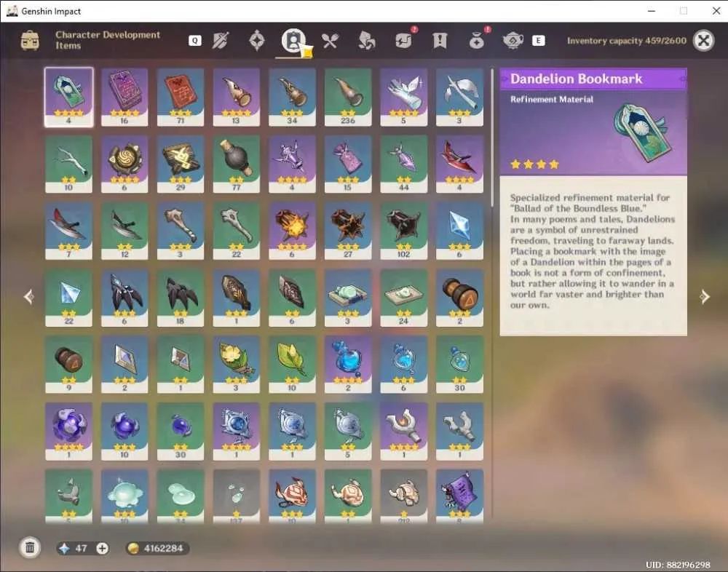Add Primogems with the plus button

pos(102,548)
